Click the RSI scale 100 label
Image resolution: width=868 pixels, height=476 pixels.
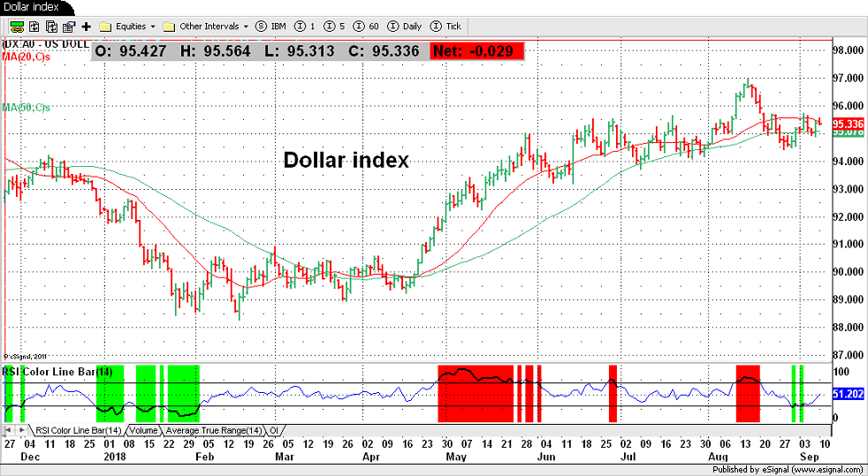841,372
